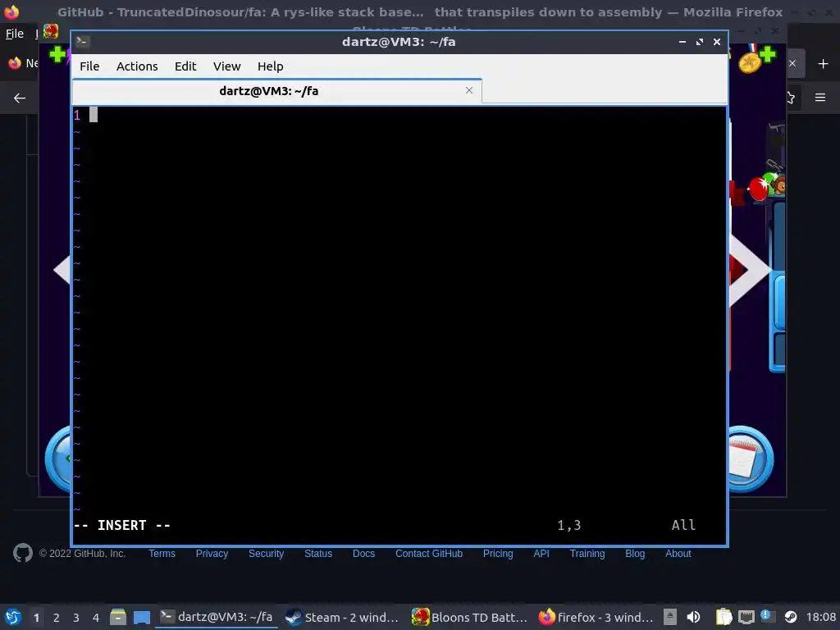The height and width of the screenshot is (630, 840).
Task: Click the network monitor tray icon
Action: tap(746, 617)
